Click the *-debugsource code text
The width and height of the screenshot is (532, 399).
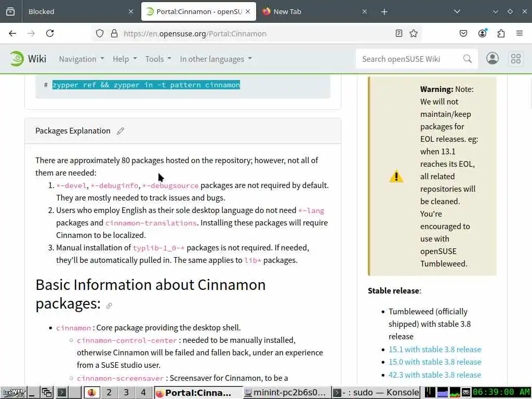click(170, 185)
